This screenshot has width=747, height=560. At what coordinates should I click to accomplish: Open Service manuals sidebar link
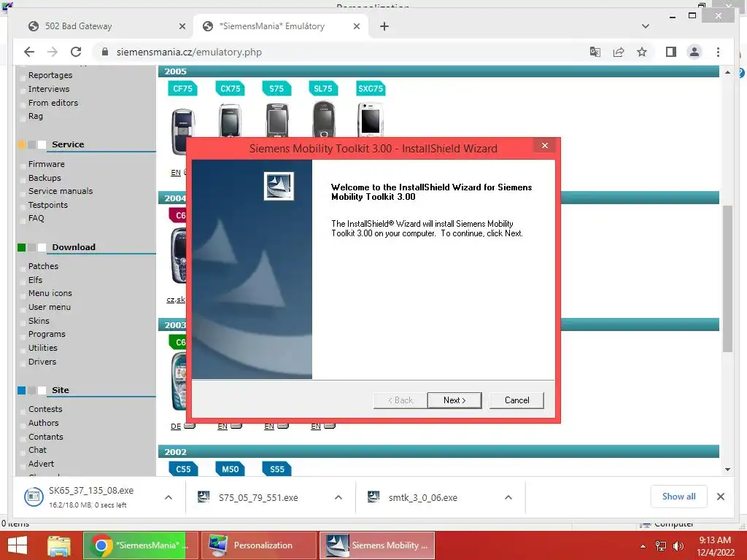pos(61,191)
